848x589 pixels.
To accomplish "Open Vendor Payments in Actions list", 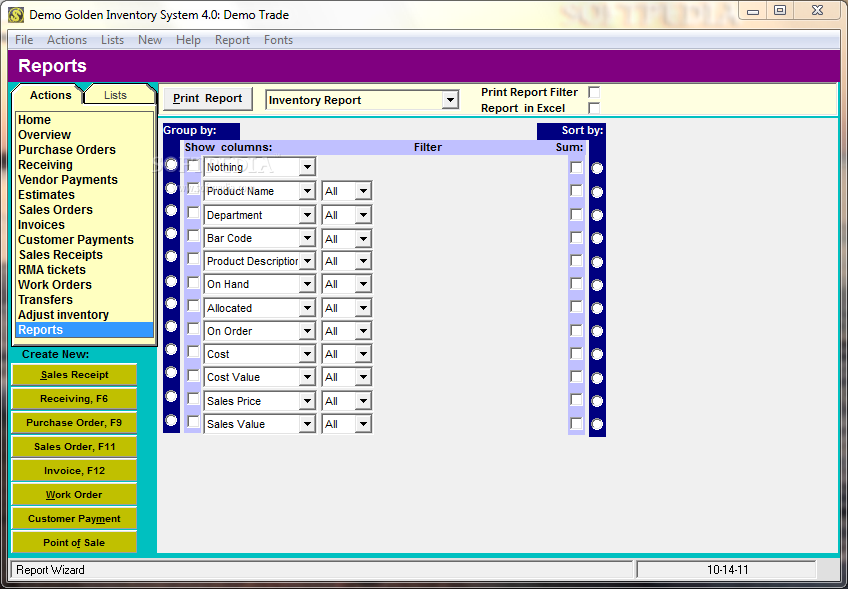I will pyautogui.click(x=84, y=180).
